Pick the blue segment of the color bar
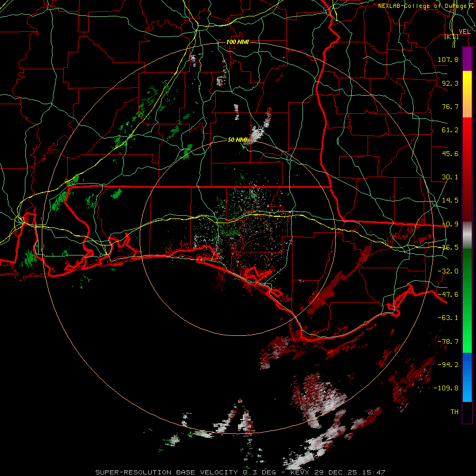 (467, 377)
